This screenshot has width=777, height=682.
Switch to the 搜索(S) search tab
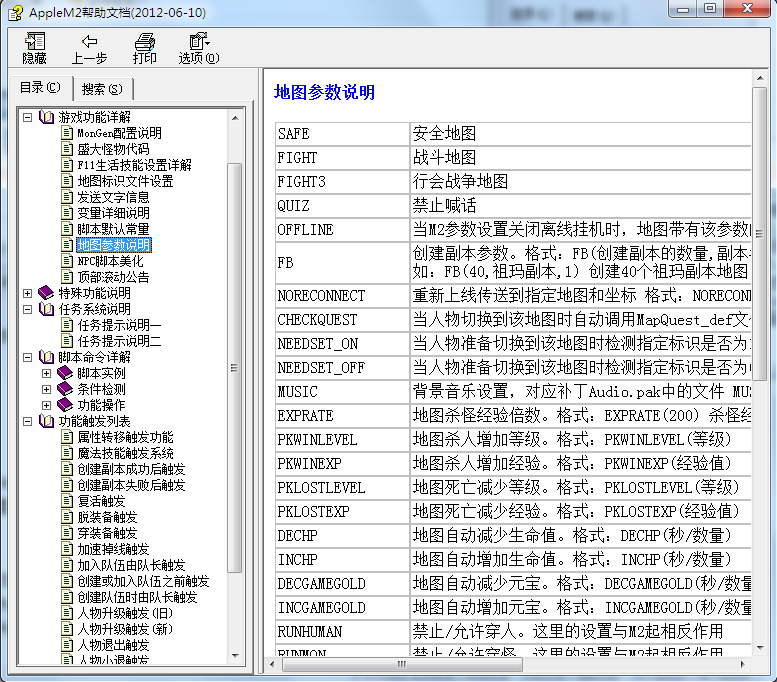pyautogui.click(x=102, y=89)
